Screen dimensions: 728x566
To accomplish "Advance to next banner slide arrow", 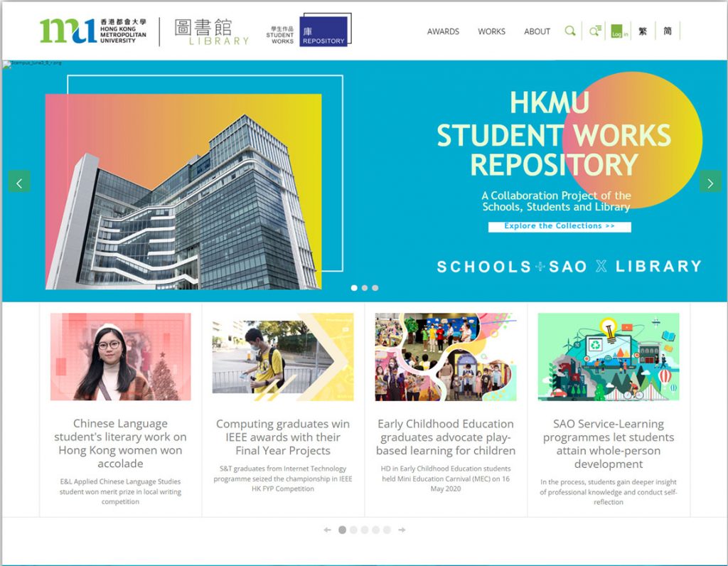I will coord(710,182).
